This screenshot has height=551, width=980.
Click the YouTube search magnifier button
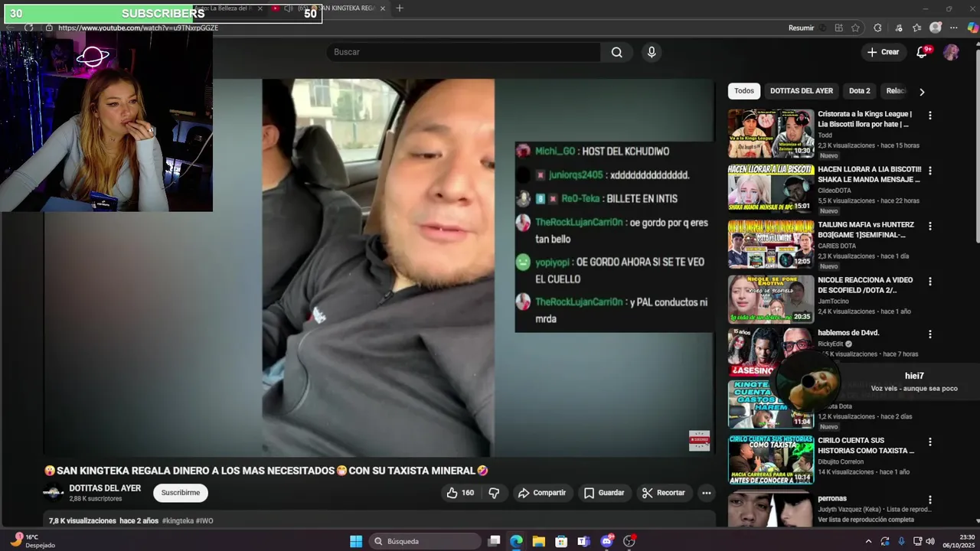click(x=616, y=52)
